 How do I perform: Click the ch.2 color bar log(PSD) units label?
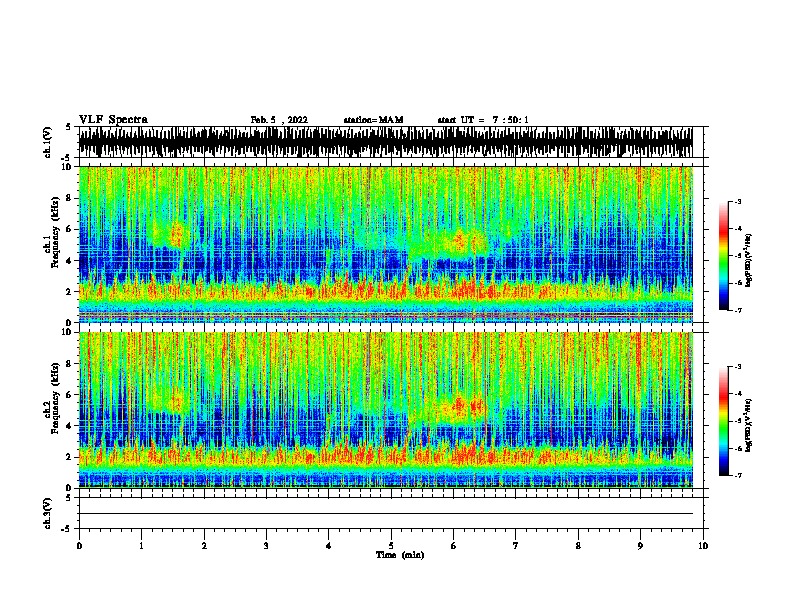pos(749,425)
